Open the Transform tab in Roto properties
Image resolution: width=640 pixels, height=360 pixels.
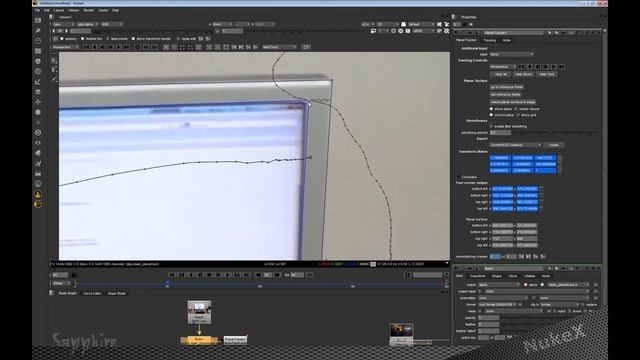tap(477, 276)
